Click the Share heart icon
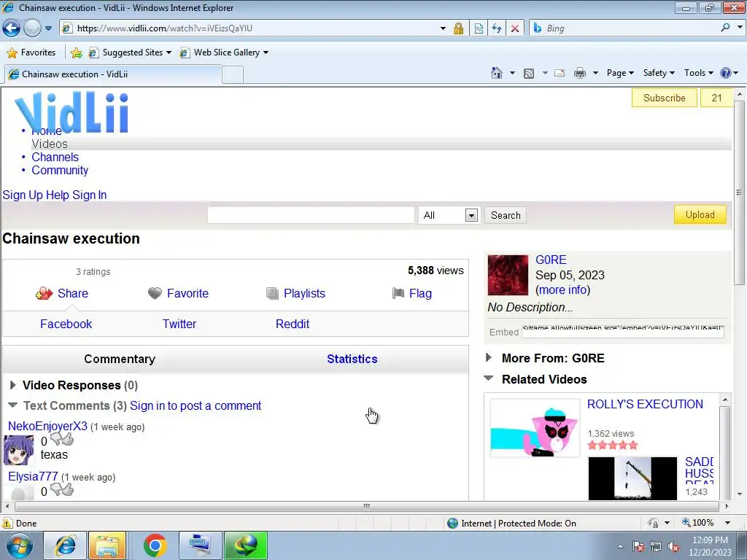 click(44, 293)
